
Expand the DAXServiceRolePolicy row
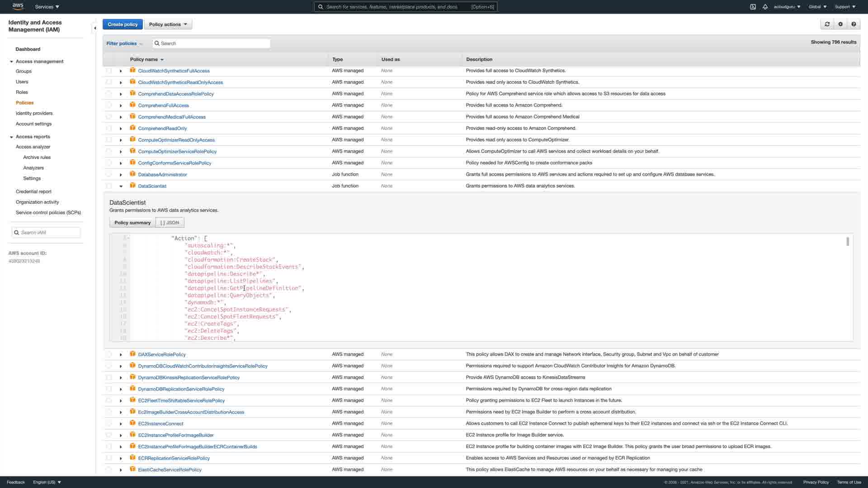click(121, 355)
